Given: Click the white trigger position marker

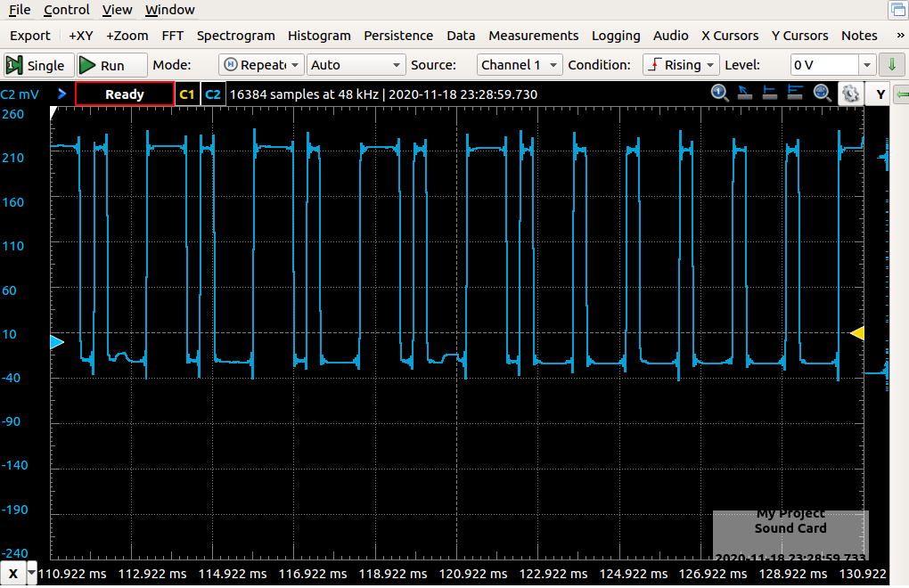Looking at the screenshot, I should [53, 112].
